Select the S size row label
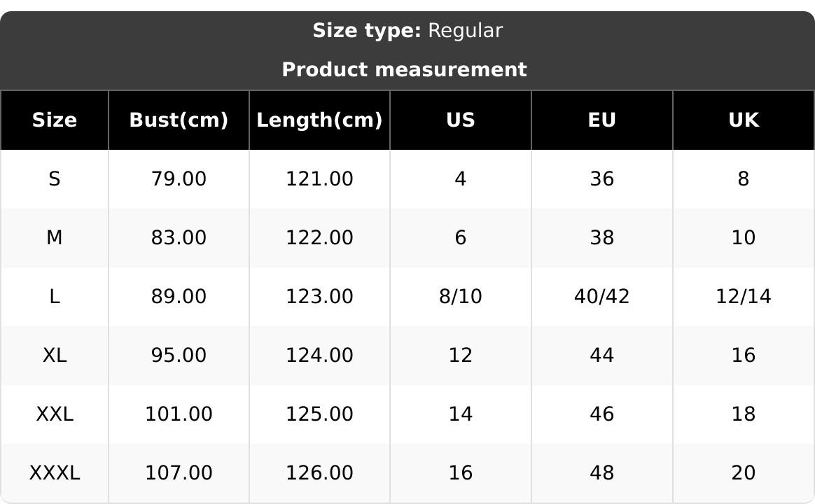This screenshot has height=504, width=815. click(55, 179)
